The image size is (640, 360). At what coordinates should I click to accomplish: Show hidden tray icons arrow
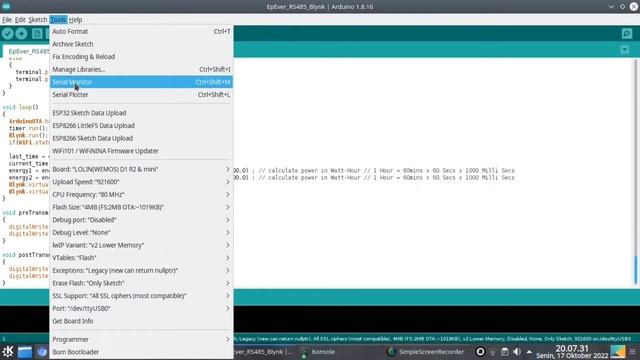coord(529,352)
